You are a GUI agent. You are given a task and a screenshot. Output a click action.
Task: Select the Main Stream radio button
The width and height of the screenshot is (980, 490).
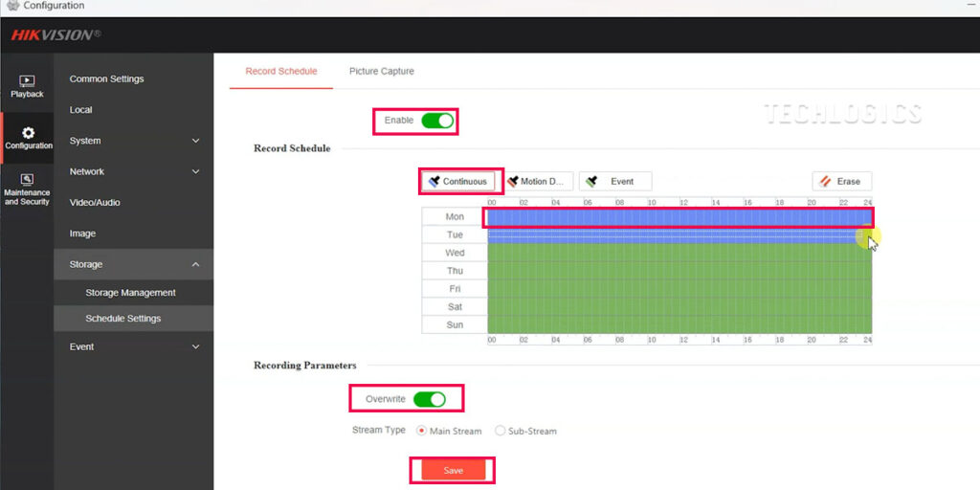click(422, 431)
